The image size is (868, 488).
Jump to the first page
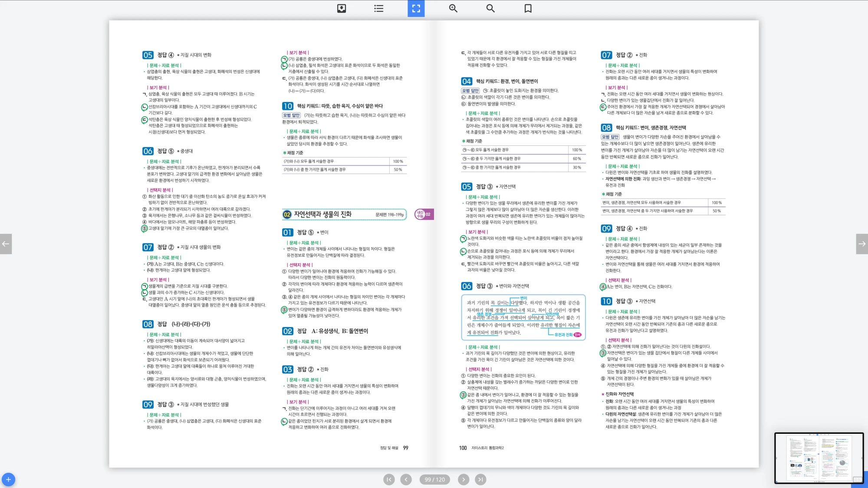pyautogui.click(x=389, y=479)
